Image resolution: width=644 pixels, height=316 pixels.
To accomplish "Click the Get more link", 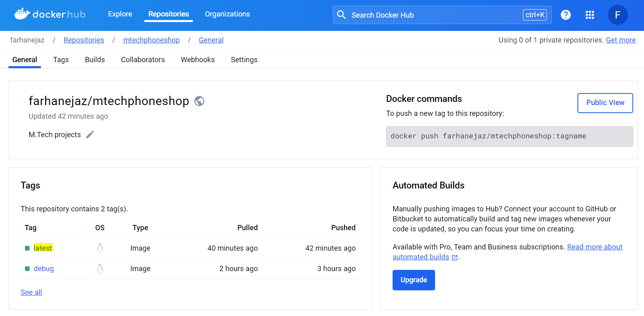I will tap(621, 40).
